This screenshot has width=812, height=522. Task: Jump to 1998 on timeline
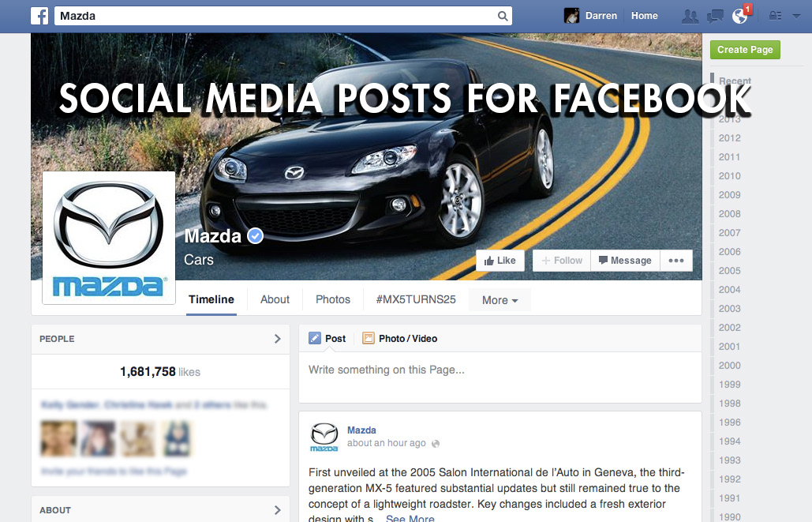(730, 404)
